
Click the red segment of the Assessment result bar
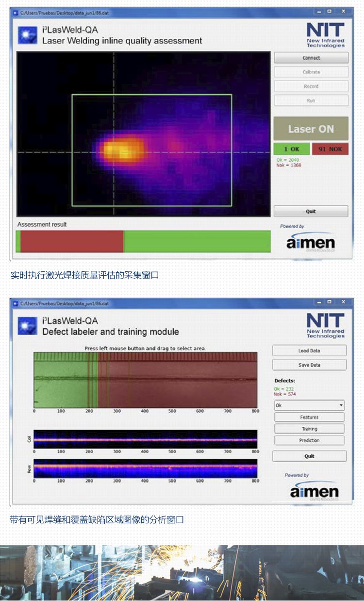(x=72, y=241)
